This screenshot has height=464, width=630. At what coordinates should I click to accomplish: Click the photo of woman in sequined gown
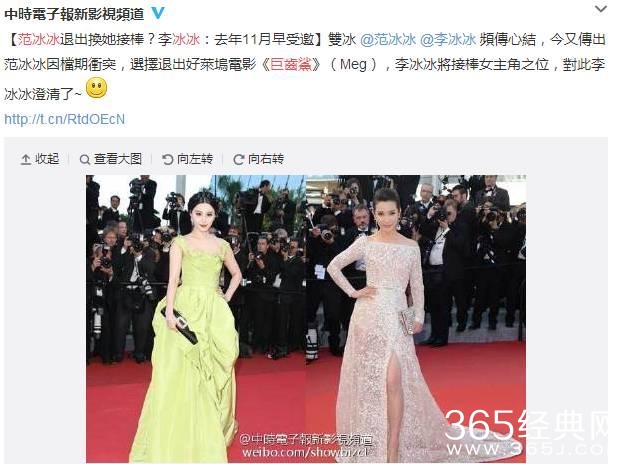point(416,319)
